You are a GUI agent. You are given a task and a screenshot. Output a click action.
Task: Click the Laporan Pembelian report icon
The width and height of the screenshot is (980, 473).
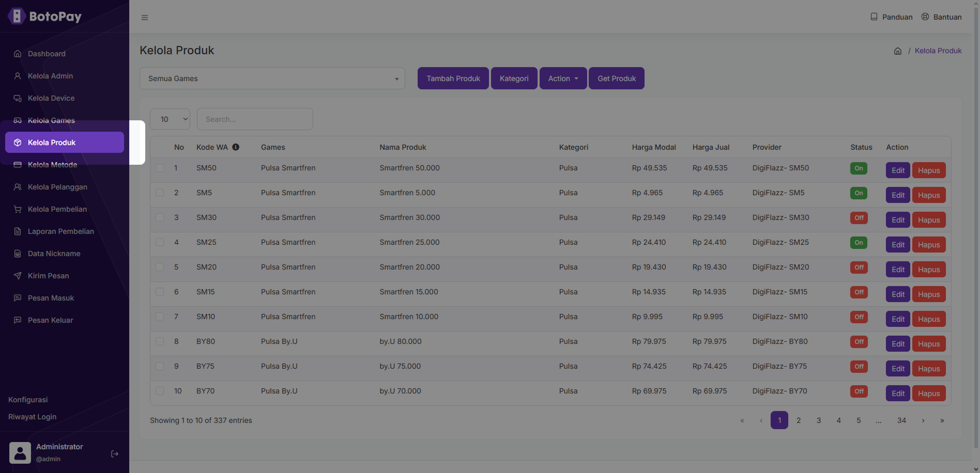pyautogui.click(x=18, y=231)
